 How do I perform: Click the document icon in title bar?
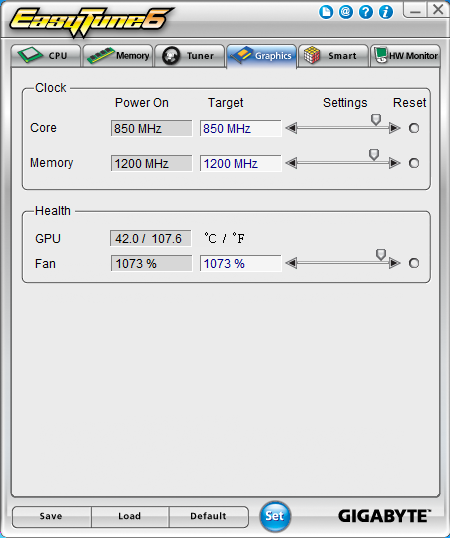click(326, 12)
